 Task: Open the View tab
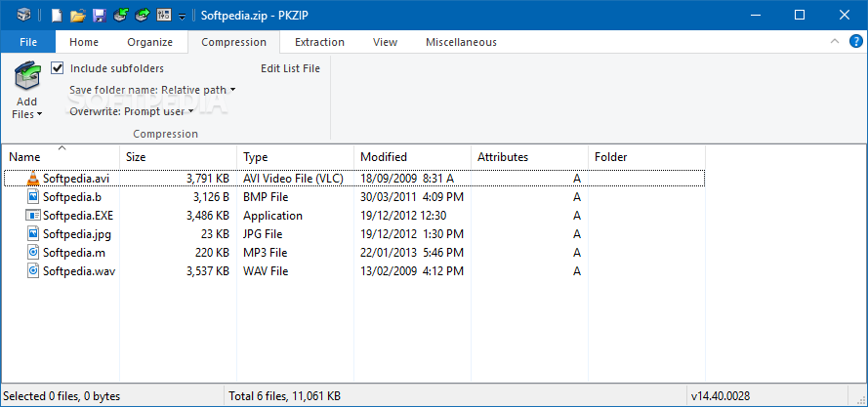pos(385,42)
